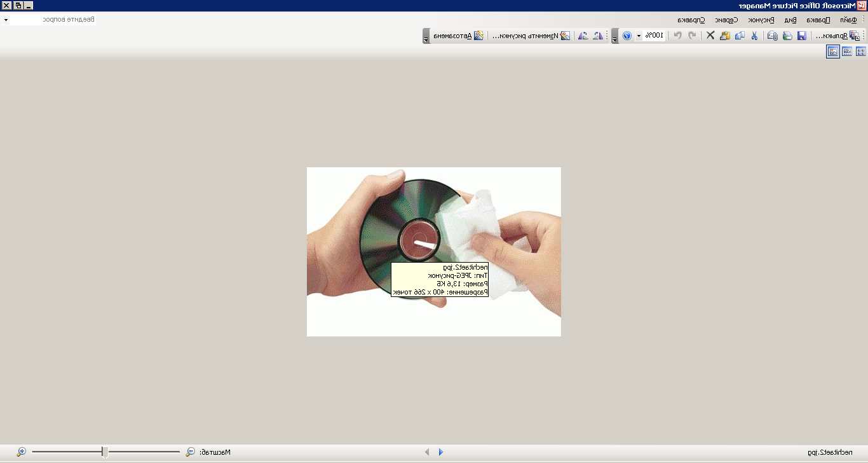
Task: Click the Save (floppy disk) toolbar icon
Action: (x=801, y=36)
